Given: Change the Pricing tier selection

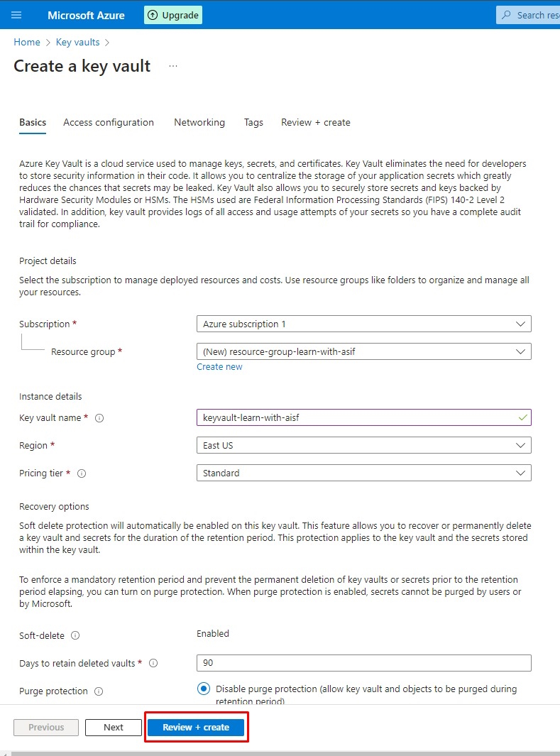Looking at the screenshot, I should tap(363, 473).
